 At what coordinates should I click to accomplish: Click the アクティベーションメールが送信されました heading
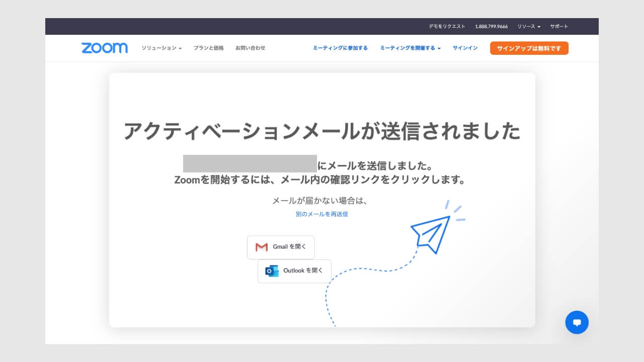click(x=322, y=131)
